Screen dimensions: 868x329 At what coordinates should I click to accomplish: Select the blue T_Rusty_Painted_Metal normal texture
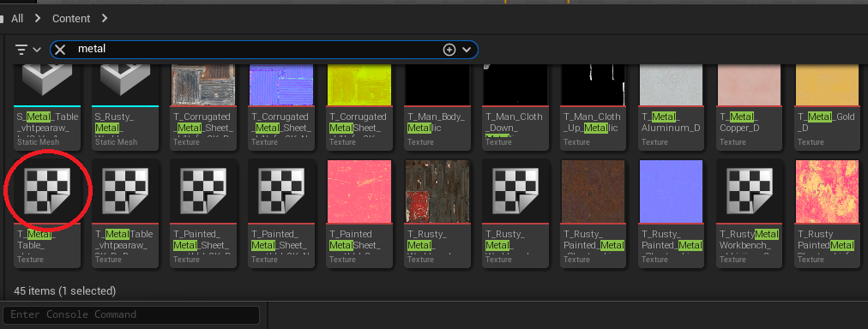(x=671, y=191)
